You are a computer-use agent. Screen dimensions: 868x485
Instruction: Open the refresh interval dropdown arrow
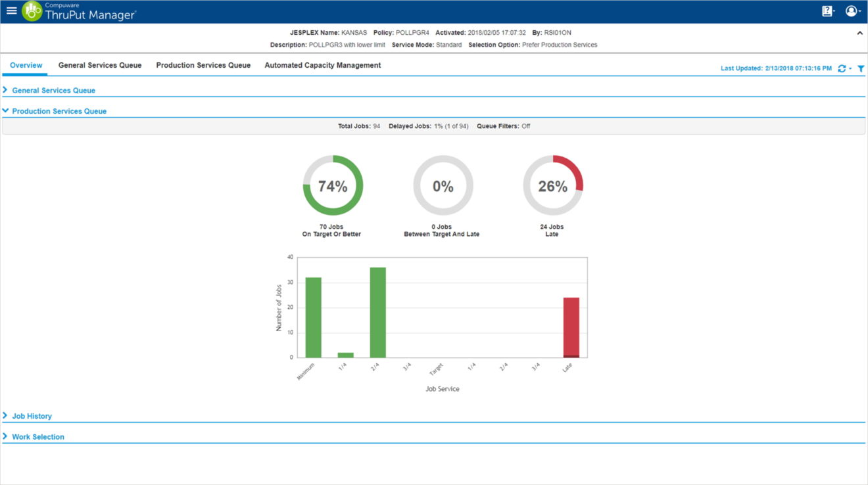coord(850,68)
